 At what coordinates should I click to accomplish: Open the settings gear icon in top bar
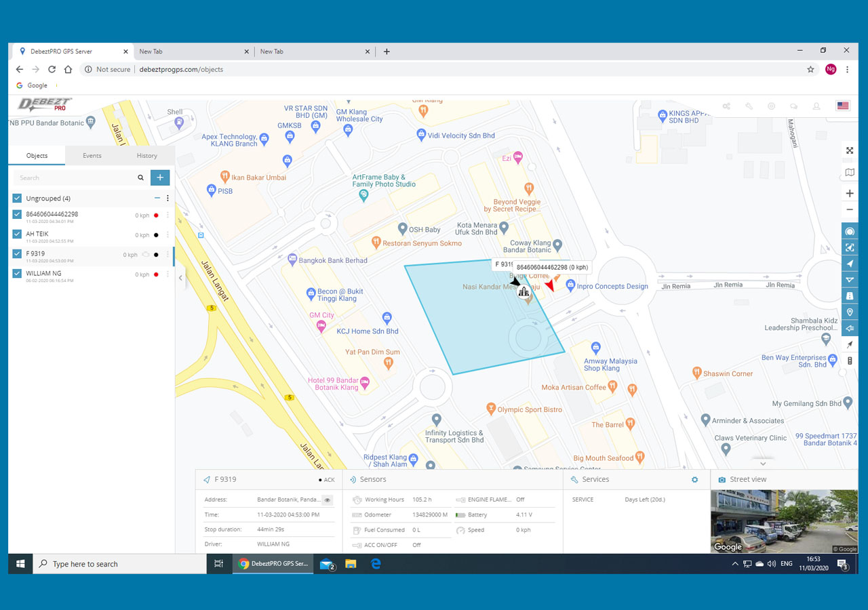pyautogui.click(x=771, y=106)
